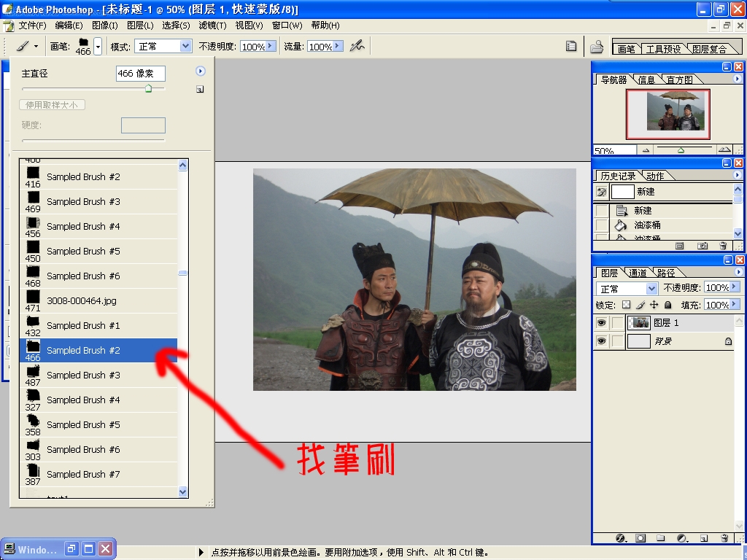The width and height of the screenshot is (747, 560).
Task: Click the Navigator zoom slider handle
Action: coord(681,150)
